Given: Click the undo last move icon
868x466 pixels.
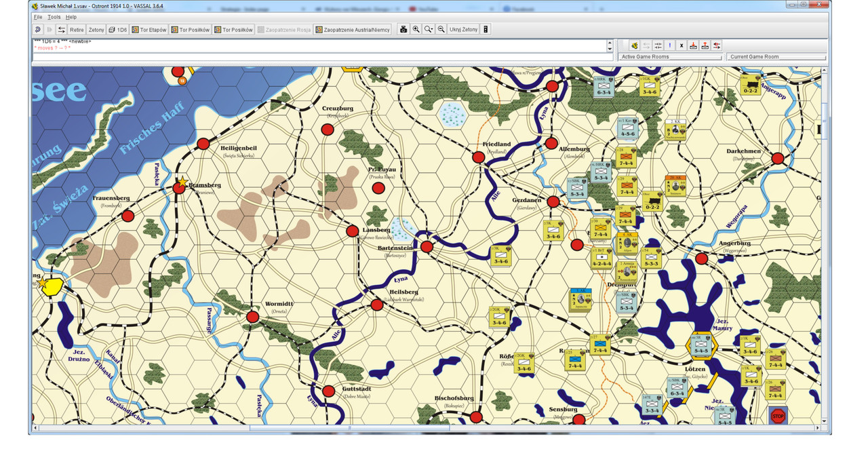Looking at the screenshot, I should [x=38, y=30].
